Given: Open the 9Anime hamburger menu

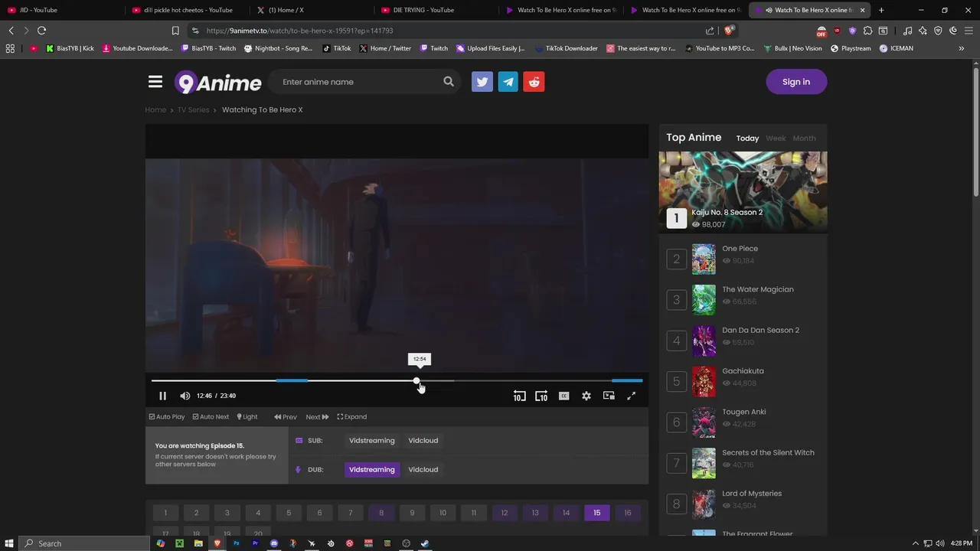Looking at the screenshot, I should [155, 82].
